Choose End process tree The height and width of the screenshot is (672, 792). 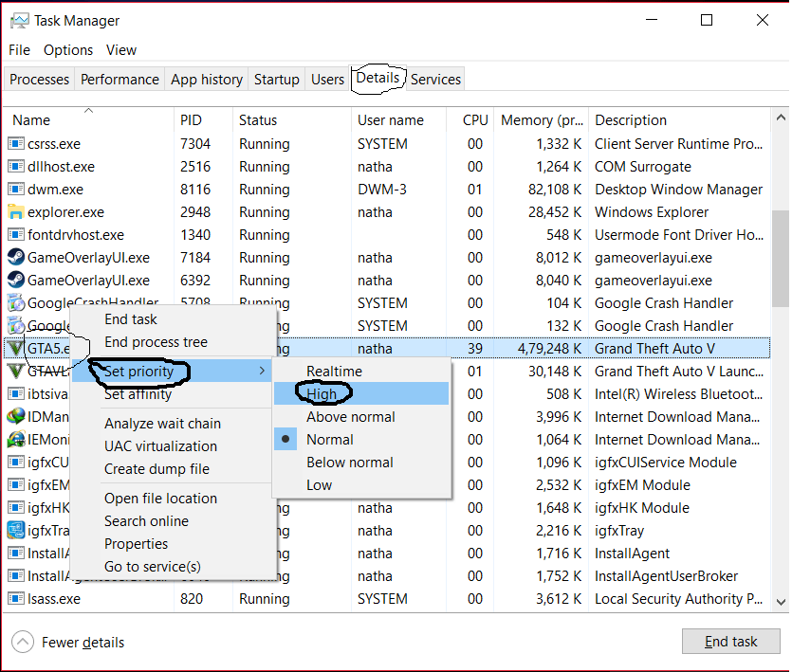[x=174, y=342]
